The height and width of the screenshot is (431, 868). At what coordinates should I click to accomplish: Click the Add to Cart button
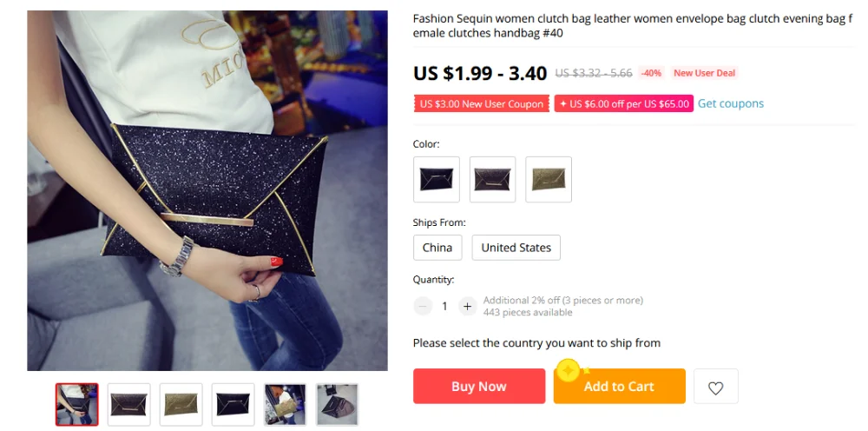(620, 386)
